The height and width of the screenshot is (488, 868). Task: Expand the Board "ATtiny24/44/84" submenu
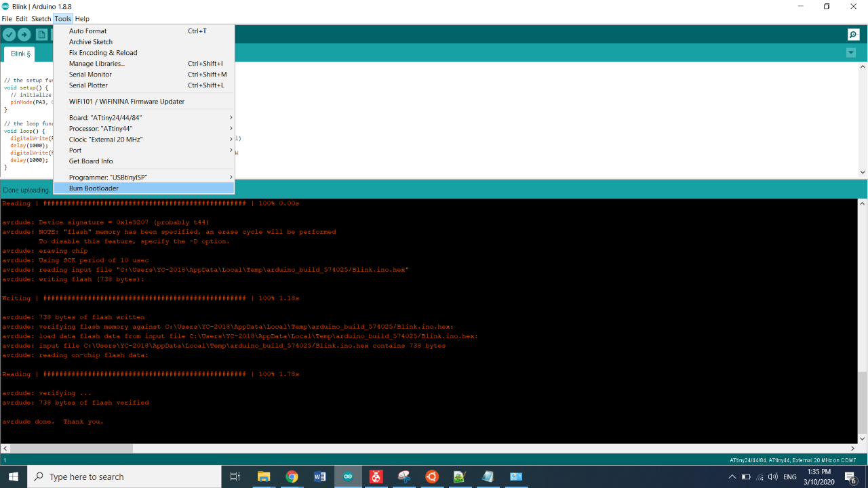click(144, 118)
